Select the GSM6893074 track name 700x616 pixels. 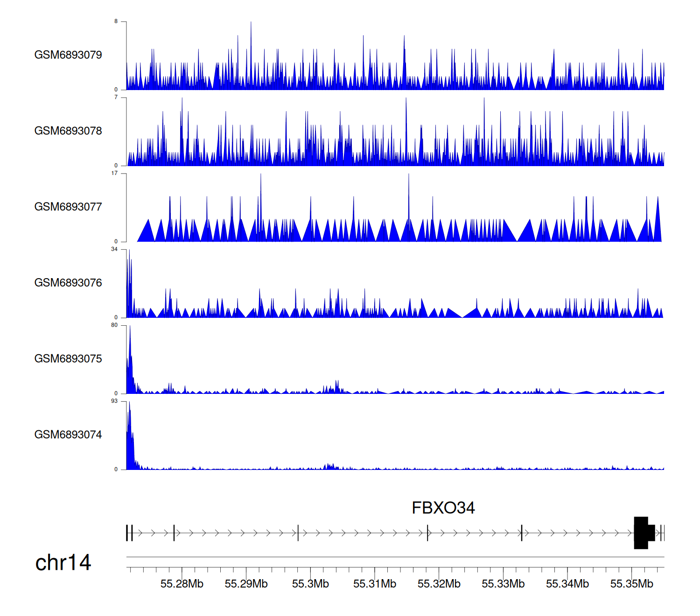68,435
